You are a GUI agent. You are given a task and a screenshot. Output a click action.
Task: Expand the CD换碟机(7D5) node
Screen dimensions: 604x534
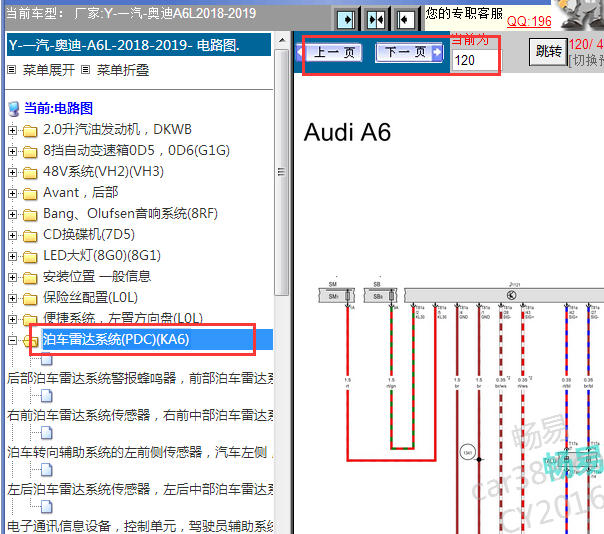pyautogui.click(x=12, y=235)
